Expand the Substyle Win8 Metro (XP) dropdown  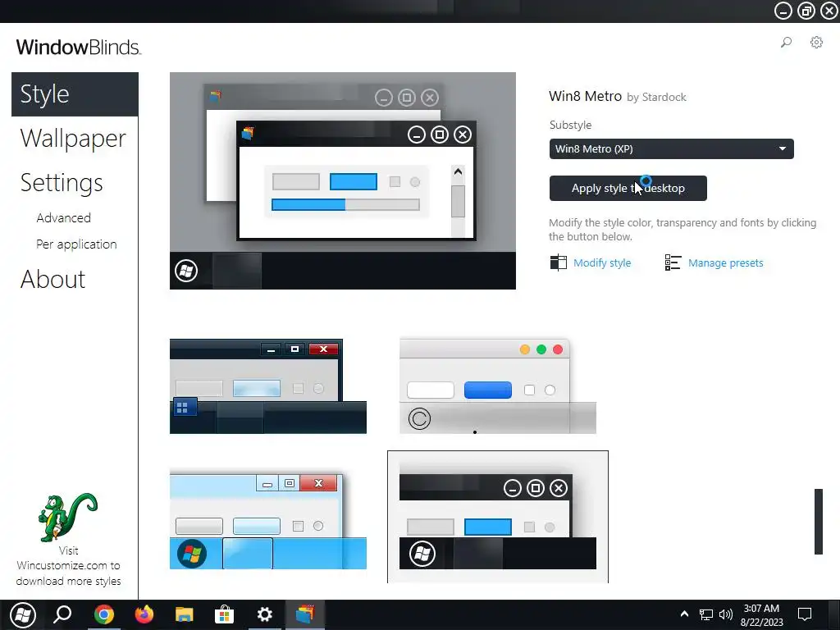(671, 149)
